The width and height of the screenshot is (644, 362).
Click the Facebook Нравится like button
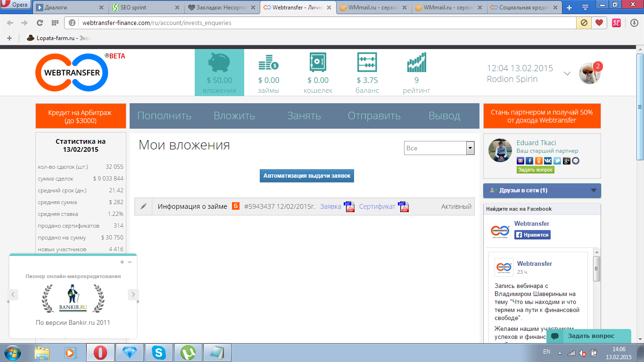[x=532, y=235]
